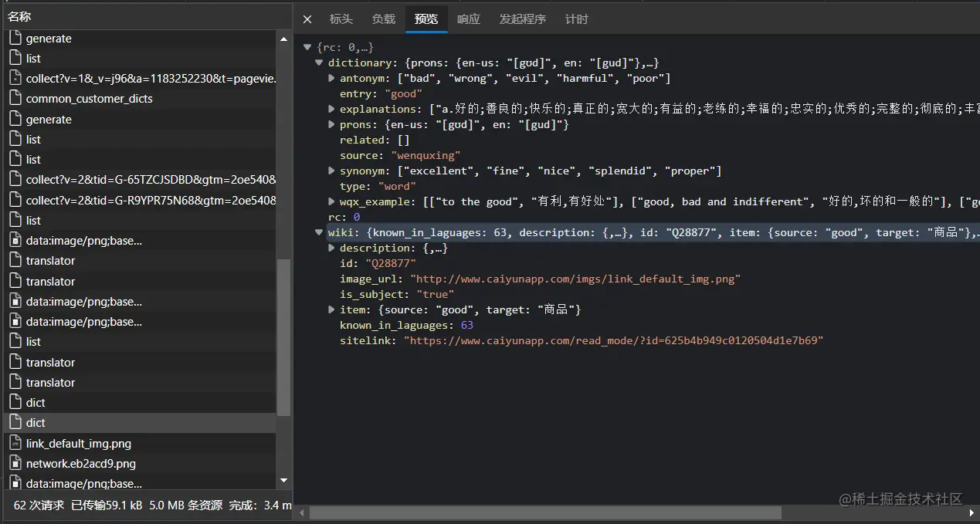Click the id: "Q28877" line under wiki
980x524 pixels.
(x=378, y=263)
